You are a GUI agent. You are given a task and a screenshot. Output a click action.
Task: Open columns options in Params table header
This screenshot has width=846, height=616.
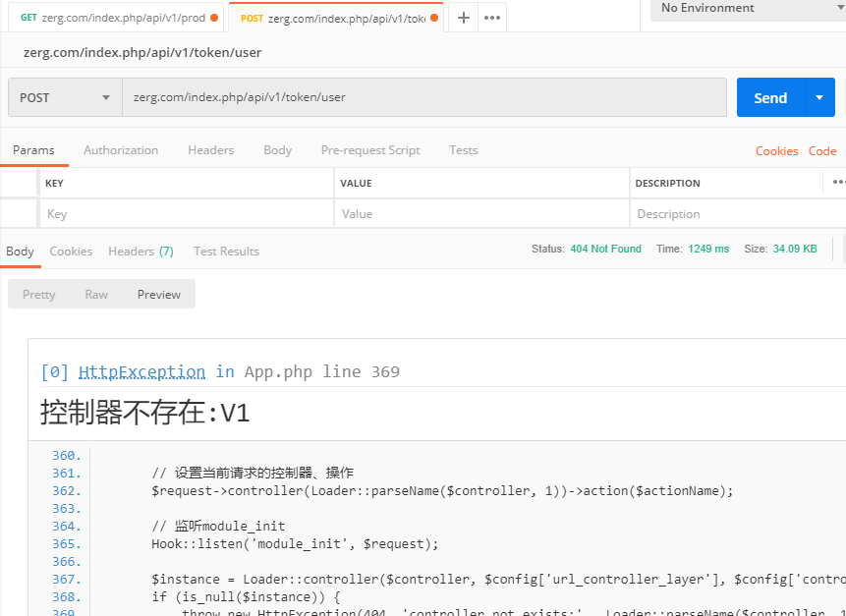838,183
